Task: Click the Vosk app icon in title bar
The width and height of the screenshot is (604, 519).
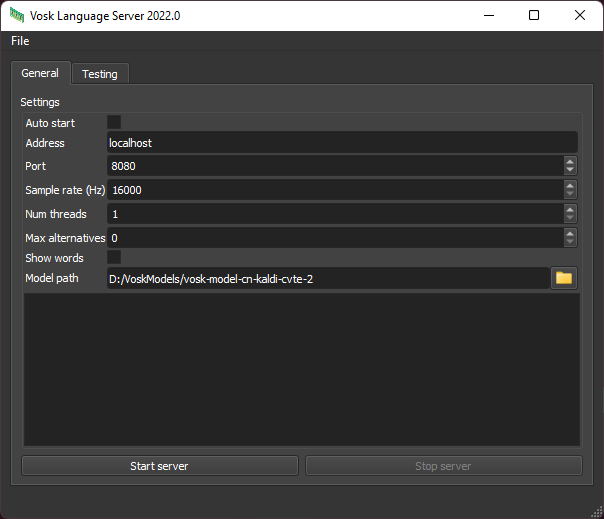Action: (x=17, y=15)
